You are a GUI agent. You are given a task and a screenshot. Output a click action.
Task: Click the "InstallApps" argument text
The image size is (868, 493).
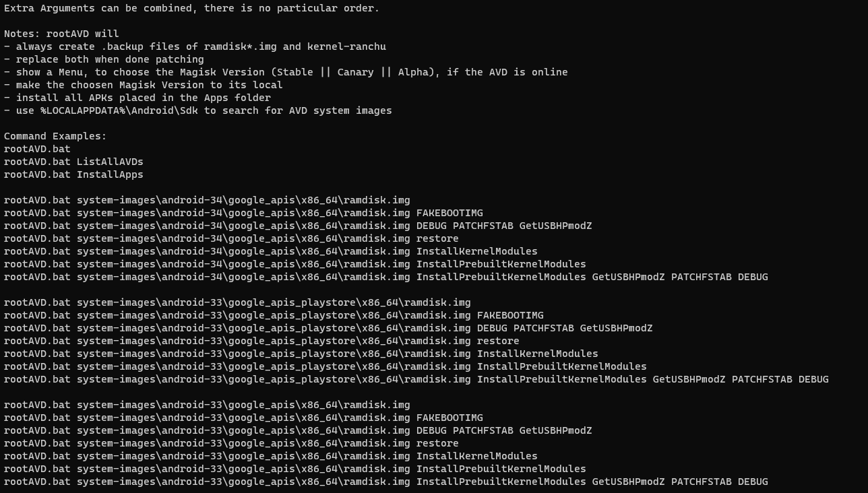point(110,174)
